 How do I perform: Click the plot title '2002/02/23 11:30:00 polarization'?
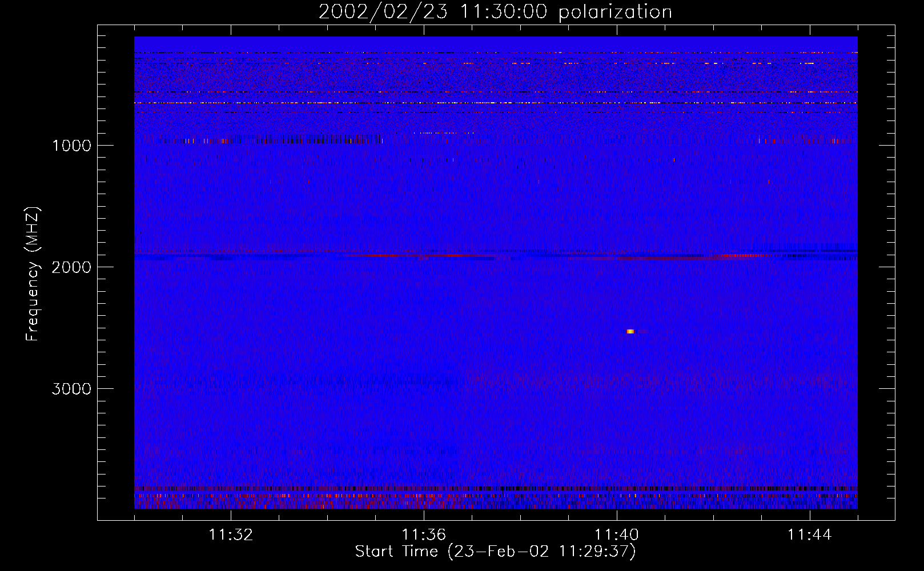tap(495, 12)
